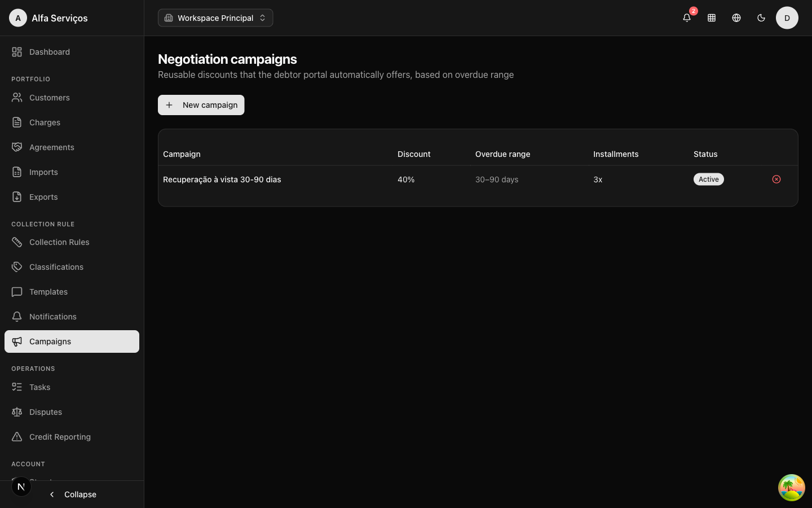Open the notifications bell icon

[687, 18]
